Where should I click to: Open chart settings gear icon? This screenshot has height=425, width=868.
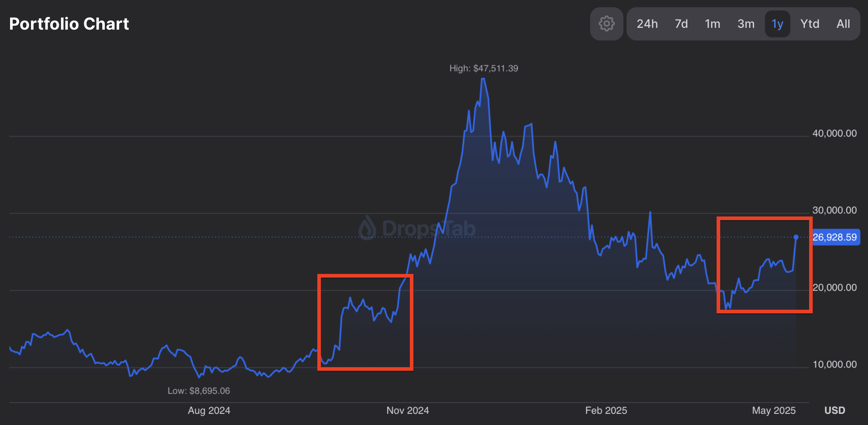(606, 24)
